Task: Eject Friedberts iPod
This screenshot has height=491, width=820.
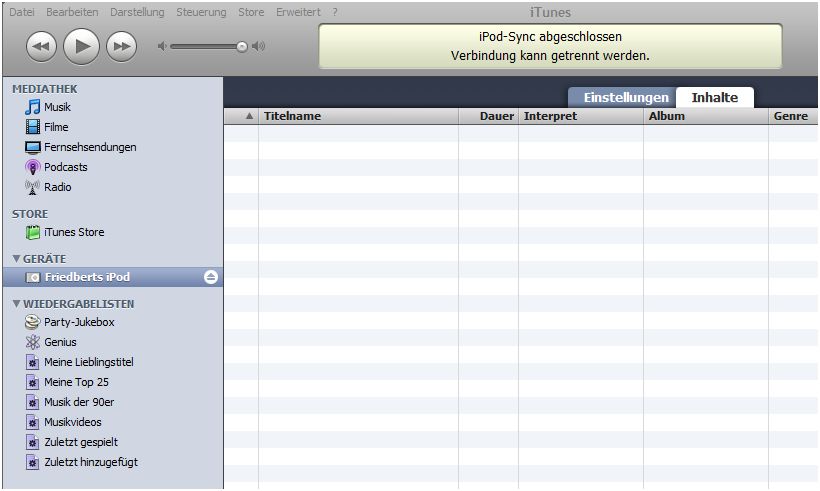Action: click(210, 277)
